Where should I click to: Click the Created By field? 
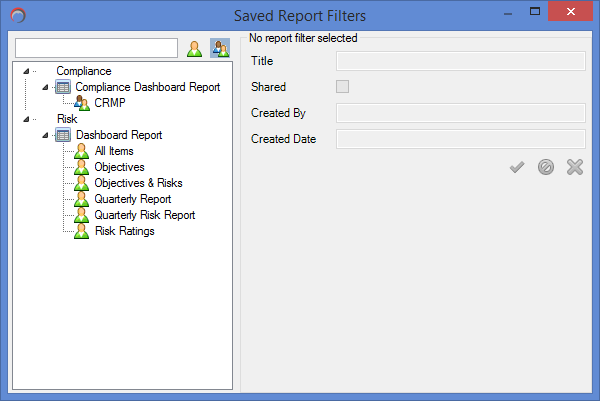pyautogui.click(x=461, y=113)
